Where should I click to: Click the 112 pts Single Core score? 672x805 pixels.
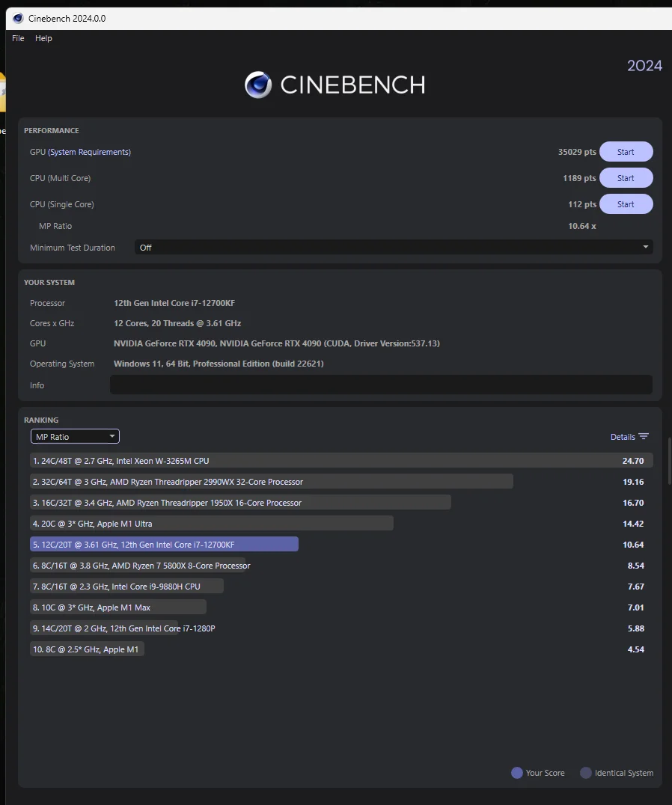(582, 204)
